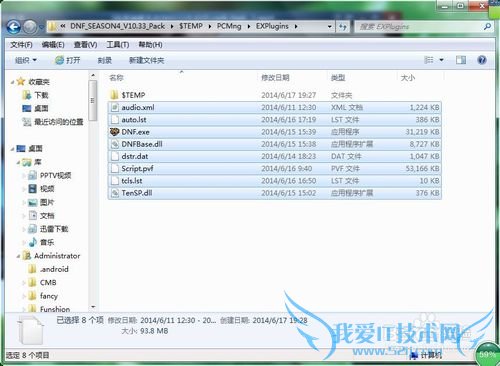Sort by the 类型 column header

pos(338,78)
